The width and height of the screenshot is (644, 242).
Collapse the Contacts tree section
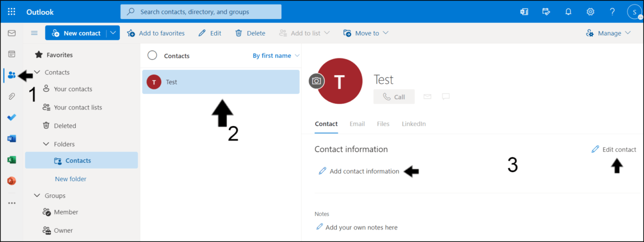click(x=37, y=72)
